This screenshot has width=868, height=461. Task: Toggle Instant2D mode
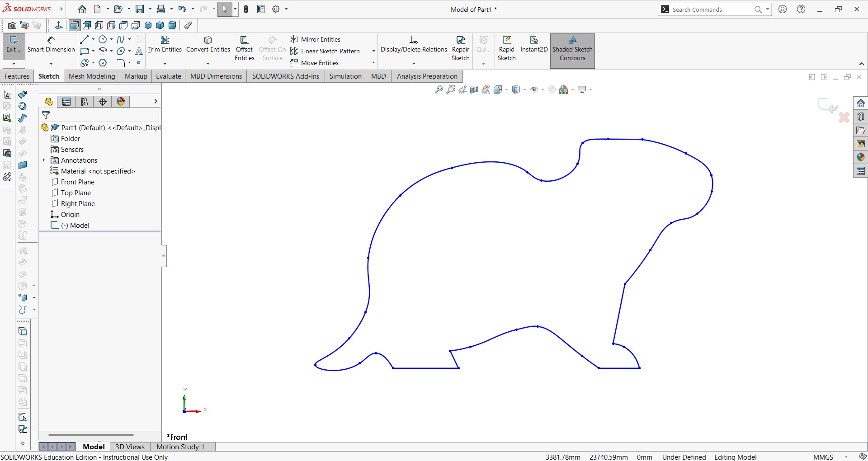click(534, 45)
